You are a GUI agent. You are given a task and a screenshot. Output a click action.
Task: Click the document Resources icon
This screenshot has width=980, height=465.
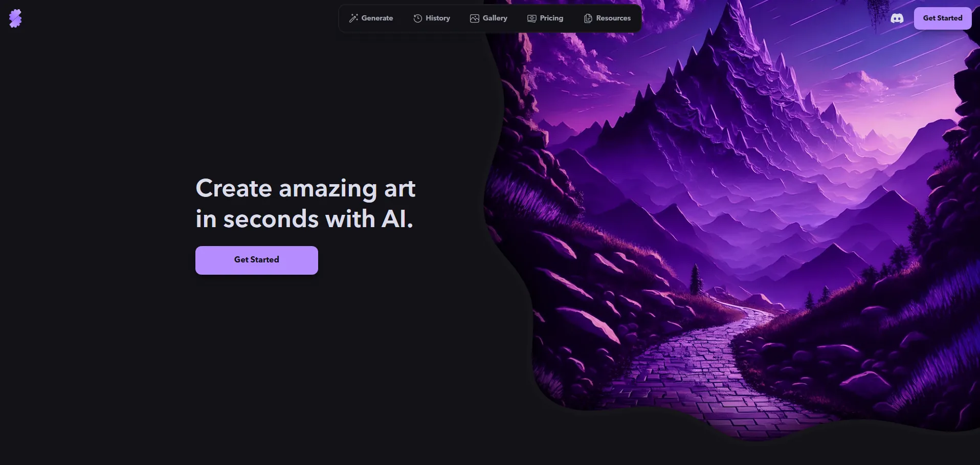tap(588, 18)
